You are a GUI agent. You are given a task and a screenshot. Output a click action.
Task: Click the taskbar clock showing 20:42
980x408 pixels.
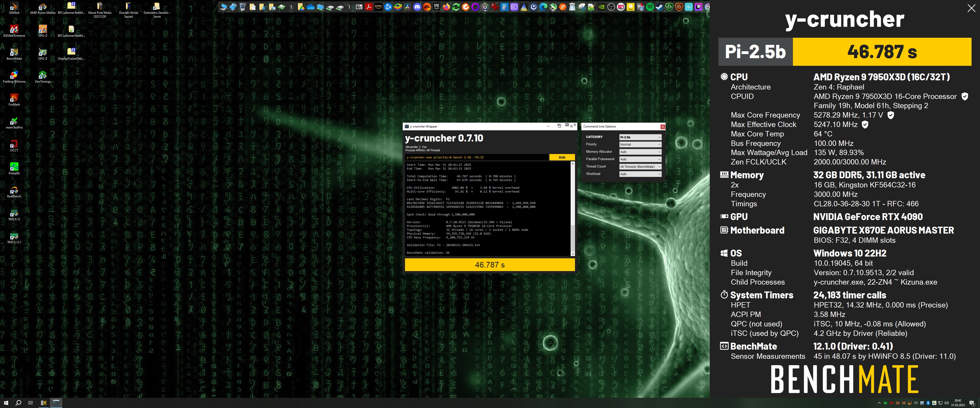pyautogui.click(x=958, y=403)
